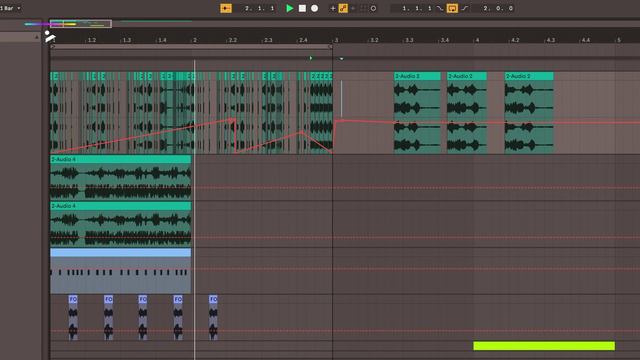Toggle the Follow playback button
Screen dimensions: 640x360
226,8
